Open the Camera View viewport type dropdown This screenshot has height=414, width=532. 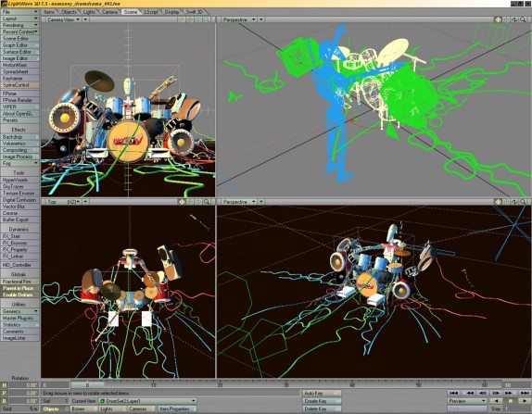64,19
